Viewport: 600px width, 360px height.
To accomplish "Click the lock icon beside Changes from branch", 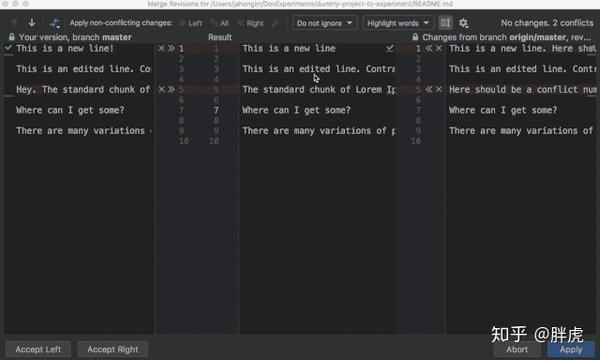I will 415,37.
